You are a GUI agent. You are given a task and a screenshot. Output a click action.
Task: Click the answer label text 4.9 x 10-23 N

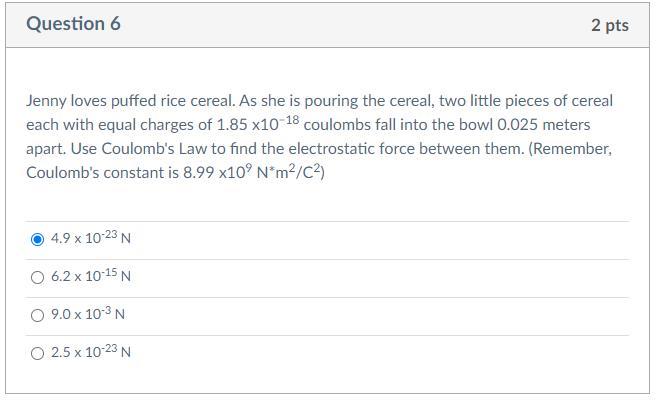(x=91, y=239)
